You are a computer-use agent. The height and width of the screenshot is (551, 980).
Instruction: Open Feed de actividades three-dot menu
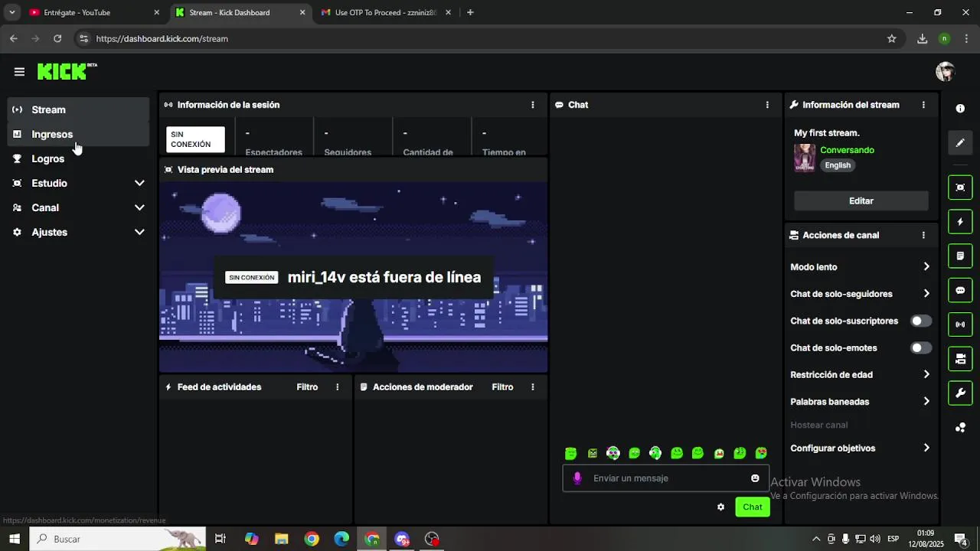tap(337, 387)
